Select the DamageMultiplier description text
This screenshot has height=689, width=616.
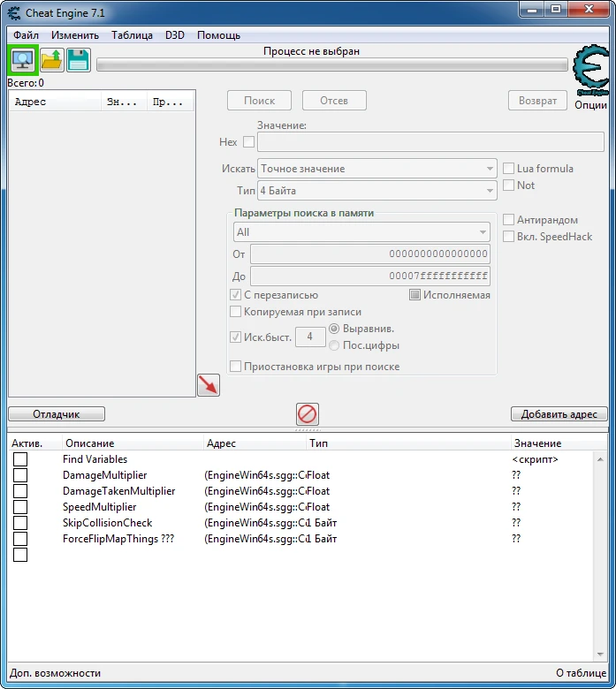pyautogui.click(x=104, y=475)
